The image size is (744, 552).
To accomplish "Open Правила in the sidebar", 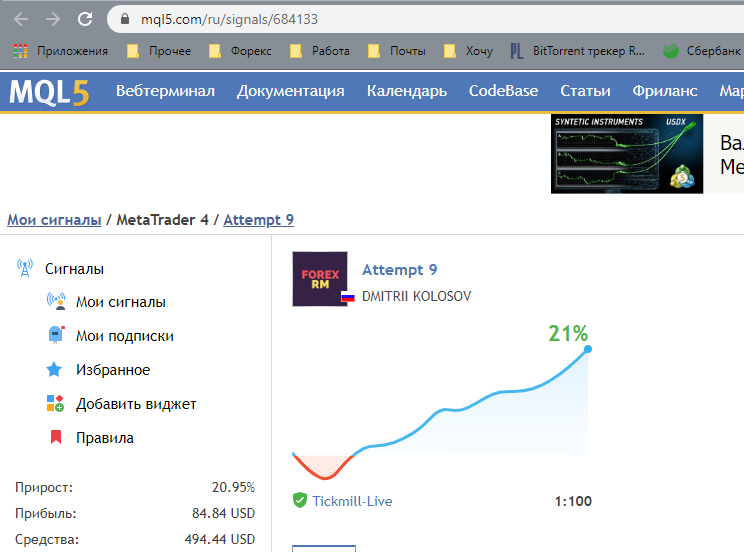I will pos(105,438).
